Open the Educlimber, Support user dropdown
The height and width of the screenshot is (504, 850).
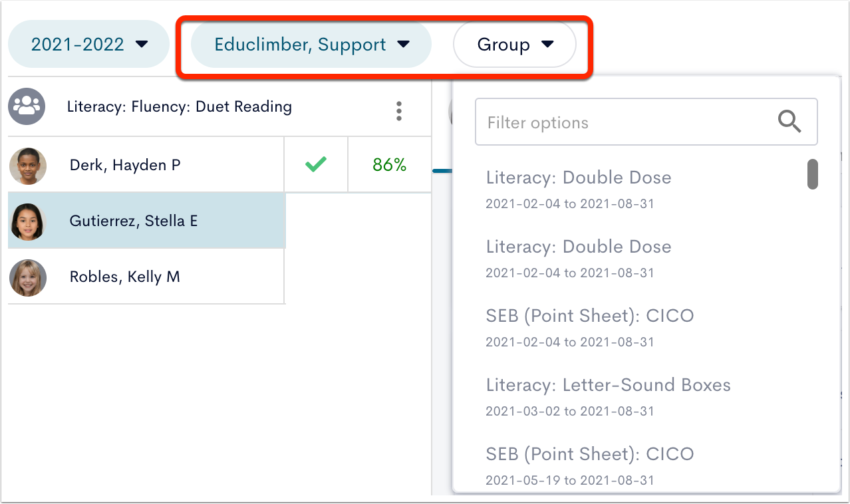(x=311, y=45)
